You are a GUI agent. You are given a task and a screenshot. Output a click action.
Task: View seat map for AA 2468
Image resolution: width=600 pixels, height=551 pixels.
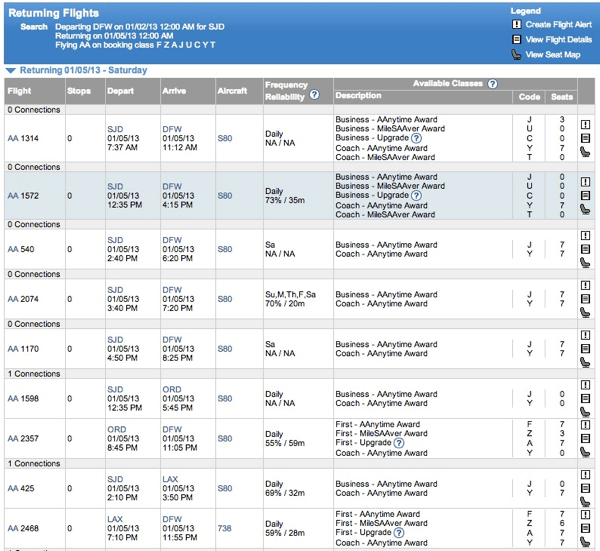pyautogui.click(x=585, y=542)
